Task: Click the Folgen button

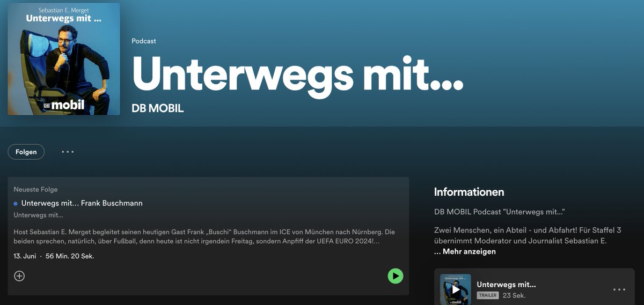Action: click(26, 152)
